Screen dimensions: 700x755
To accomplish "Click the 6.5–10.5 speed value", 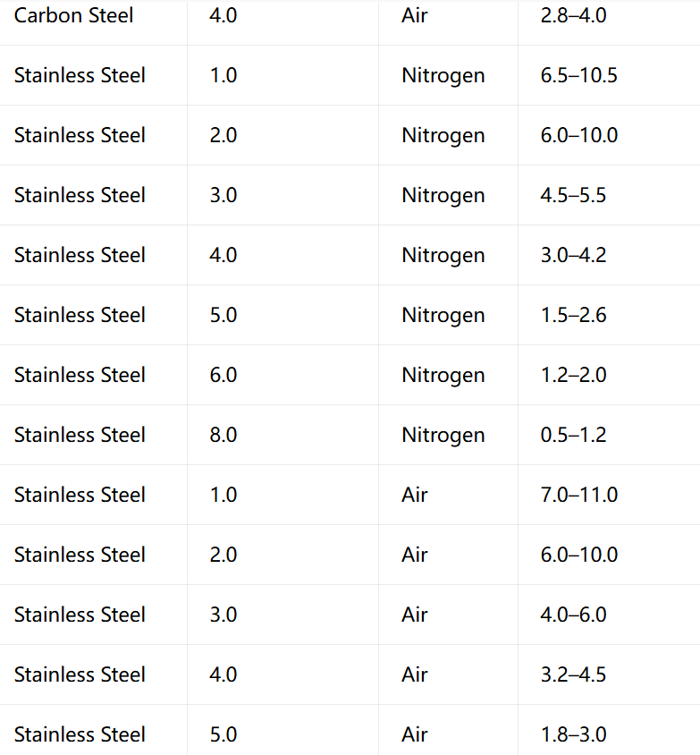I will [x=578, y=76].
